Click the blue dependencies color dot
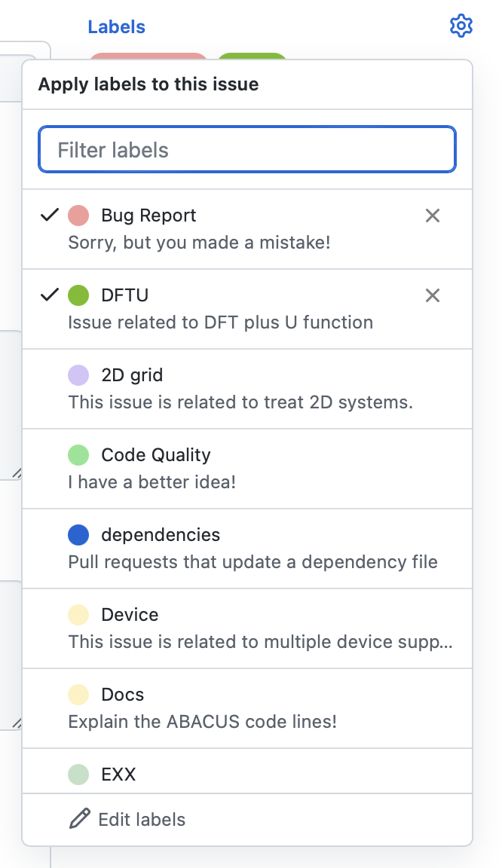Screen dimensions: 502x868 click(x=78, y=535)
